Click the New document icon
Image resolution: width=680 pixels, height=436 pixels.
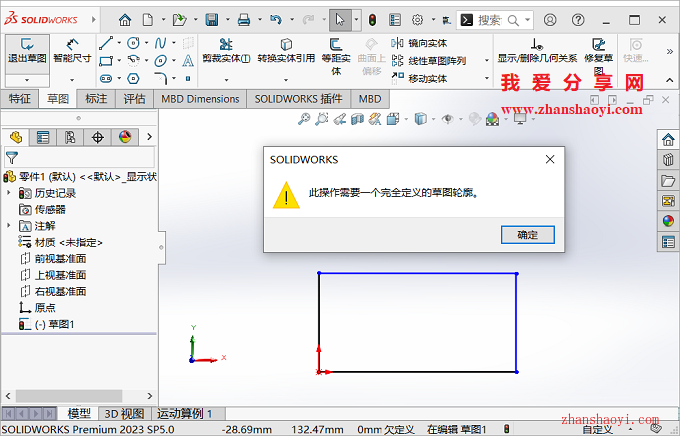[x=148, y=20]
